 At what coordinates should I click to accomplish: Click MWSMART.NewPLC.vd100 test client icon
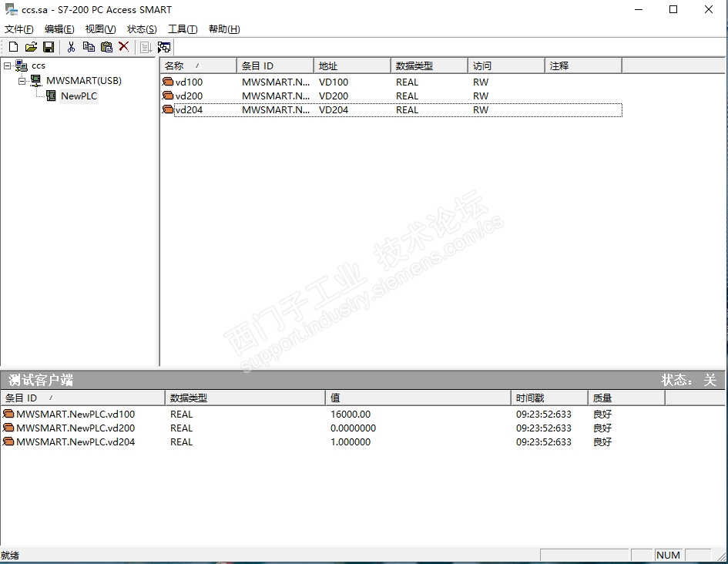8,414
